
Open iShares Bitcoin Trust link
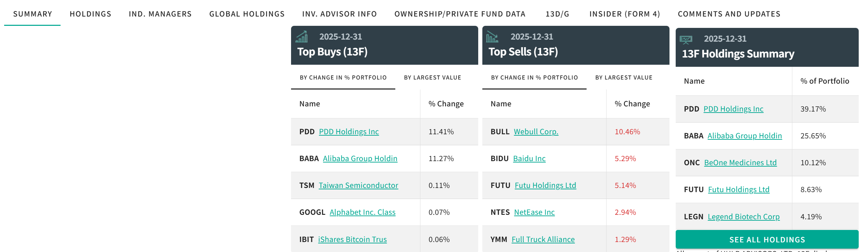pyautogui.click(x=352, y=240)
